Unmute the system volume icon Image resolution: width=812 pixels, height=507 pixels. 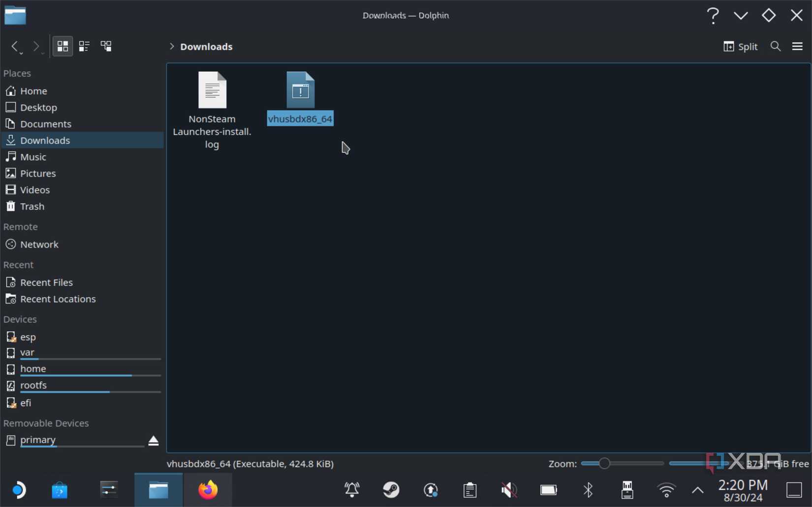[x=509, y=490]
